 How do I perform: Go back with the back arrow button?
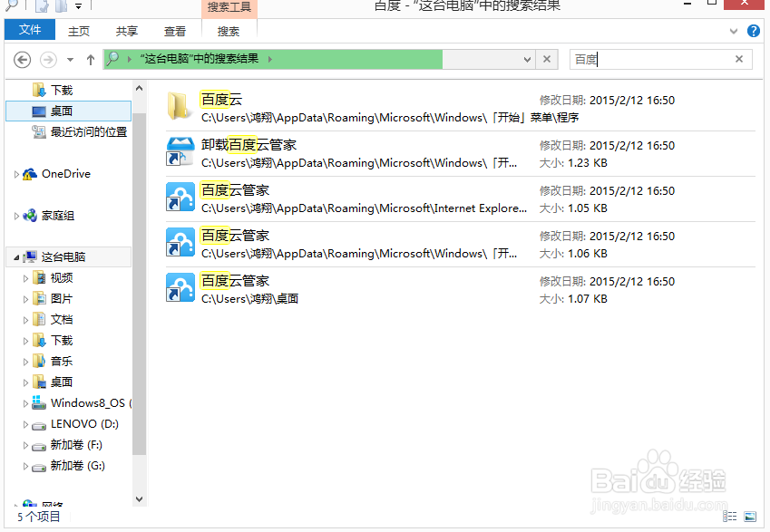pyautogui.click(x=22, y=60)
